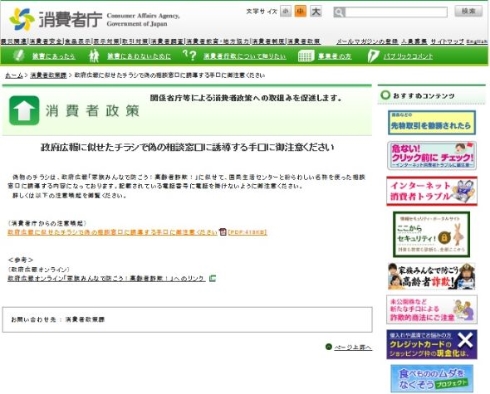Image resolution: width=490 pixels, height=394 pixels.
Task: Go to ホーム breadcrumb link
Action: pos(14,75)
